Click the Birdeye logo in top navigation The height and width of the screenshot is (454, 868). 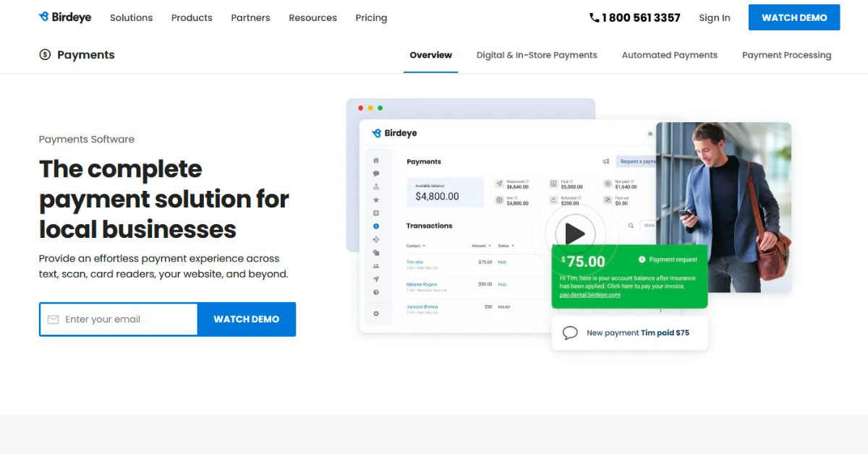pos(64,17)
